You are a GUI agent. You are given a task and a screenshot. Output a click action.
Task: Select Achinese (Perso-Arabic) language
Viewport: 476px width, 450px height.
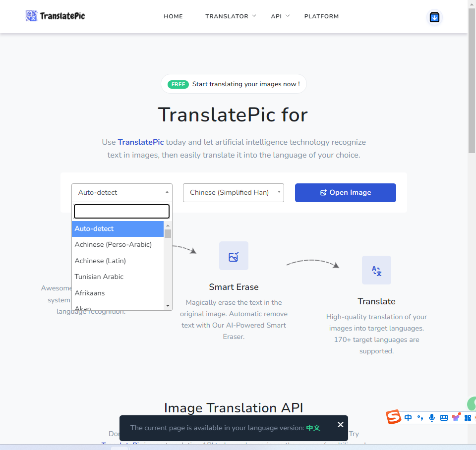(118, 244)
